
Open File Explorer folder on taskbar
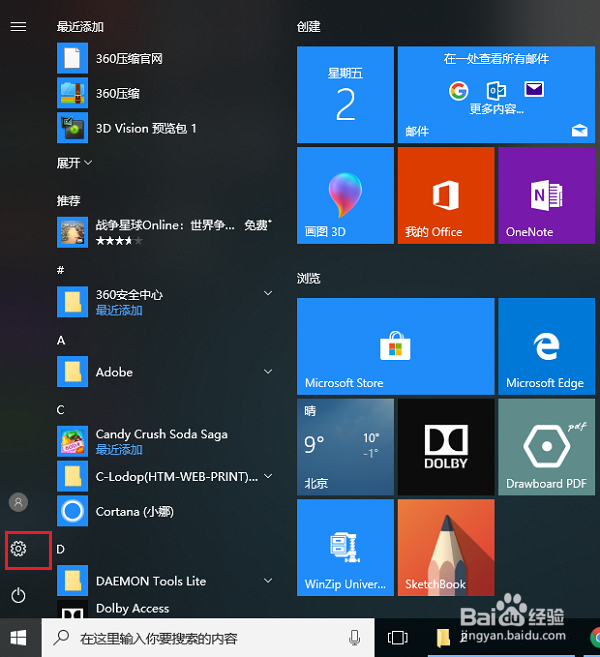tap(443, 638)
